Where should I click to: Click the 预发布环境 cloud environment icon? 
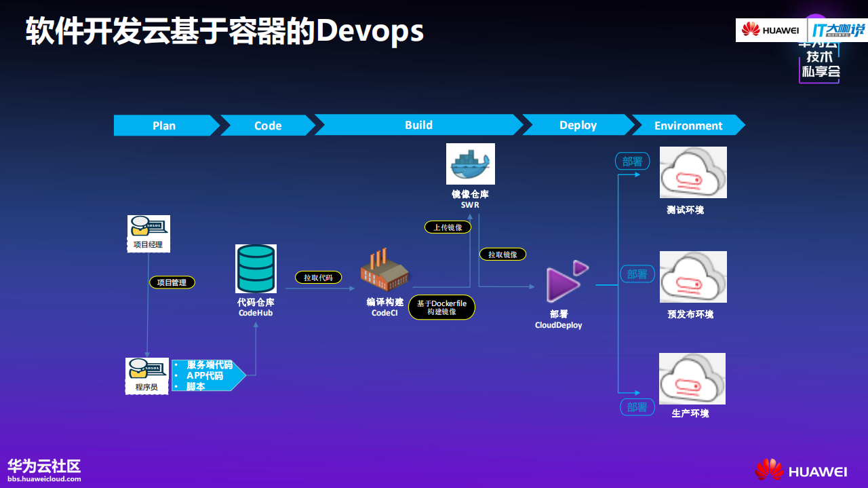692,276
